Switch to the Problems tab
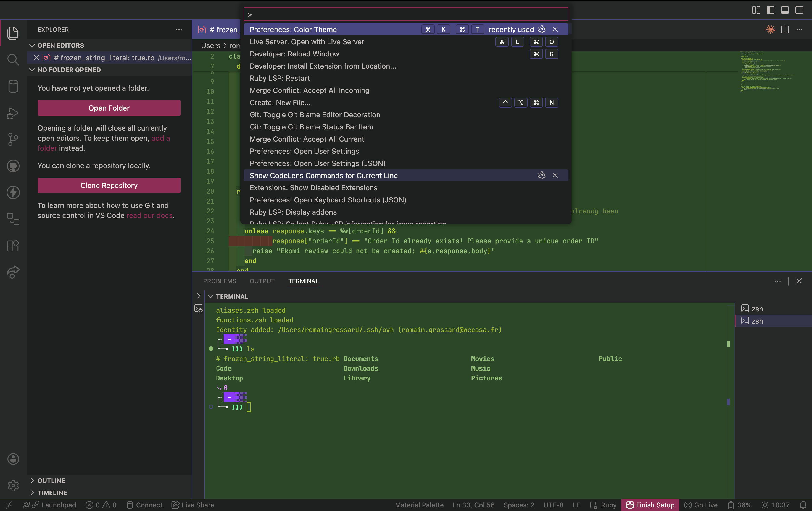812x511 pixels. coord(220,281)
